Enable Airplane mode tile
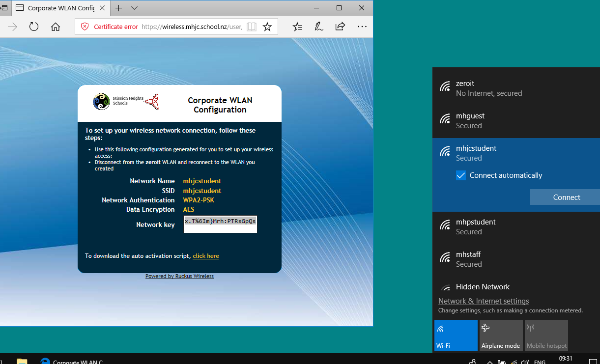The image size is (600, 364). [x=501, y=336]
